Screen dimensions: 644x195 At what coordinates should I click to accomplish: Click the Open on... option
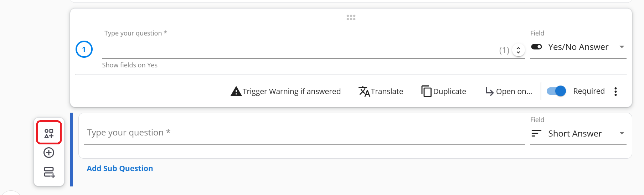[x=514, y=92]
